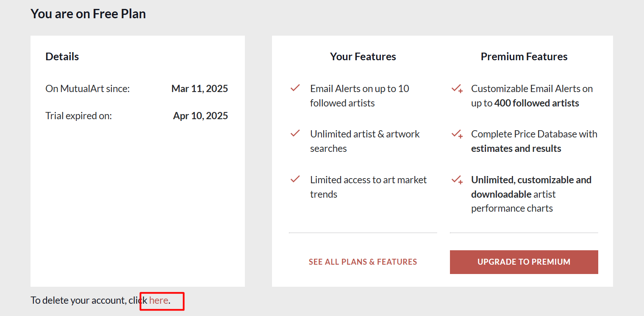Click check-plus icon for Customizable Email Alerts
Viewport: 644px width, 316px height.
(457, 89)
